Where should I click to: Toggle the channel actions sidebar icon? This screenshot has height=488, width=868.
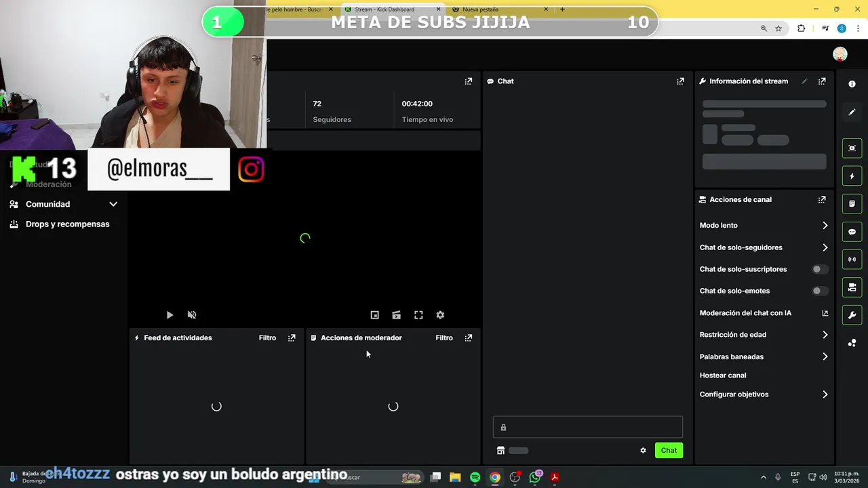coord(852,287)
